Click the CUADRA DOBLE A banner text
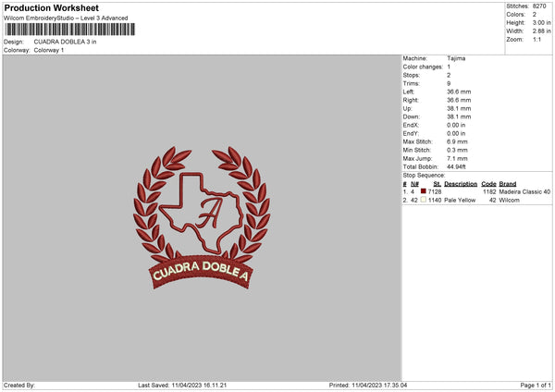 [x=201, y=271]
